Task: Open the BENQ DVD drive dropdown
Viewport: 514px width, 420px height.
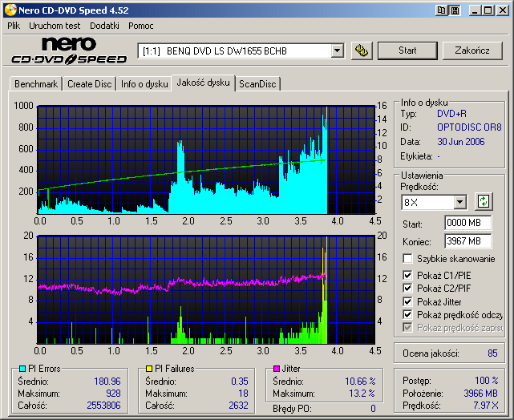Action: tap(337, 50)
